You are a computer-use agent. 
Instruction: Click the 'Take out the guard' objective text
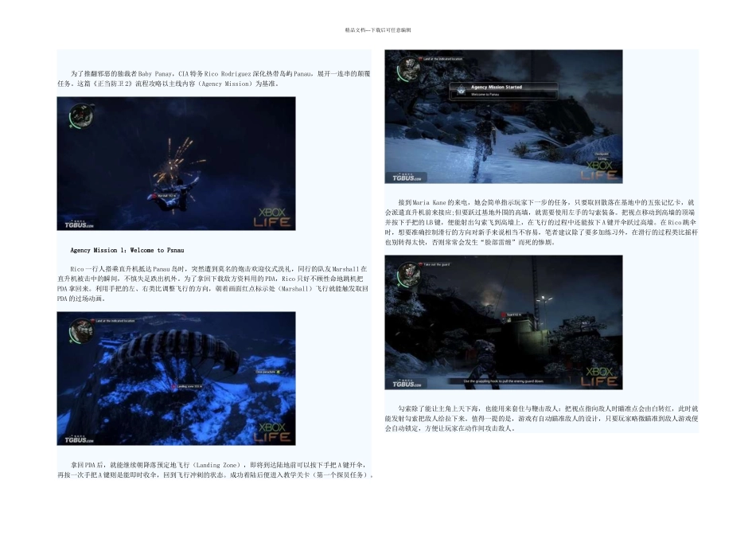436,264
